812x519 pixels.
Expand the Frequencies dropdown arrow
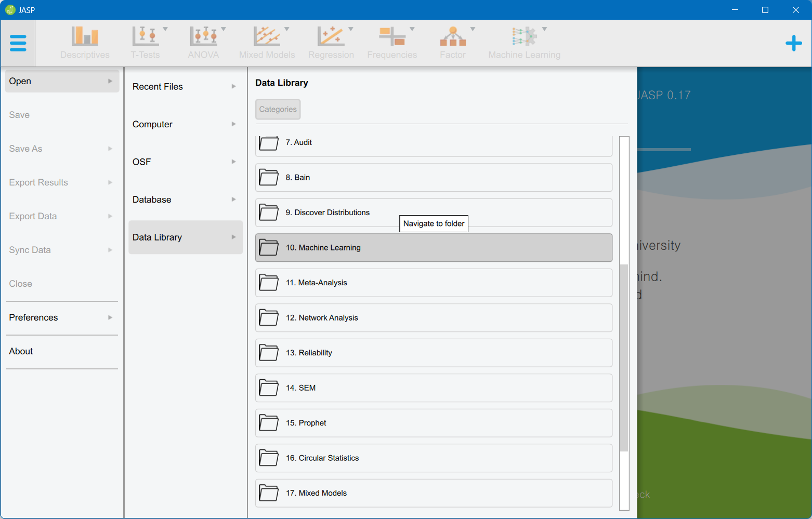(x=412, y=29)
